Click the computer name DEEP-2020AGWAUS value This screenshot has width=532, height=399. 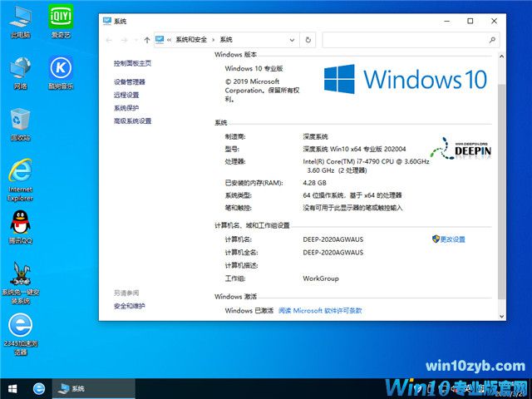point(332,239)
